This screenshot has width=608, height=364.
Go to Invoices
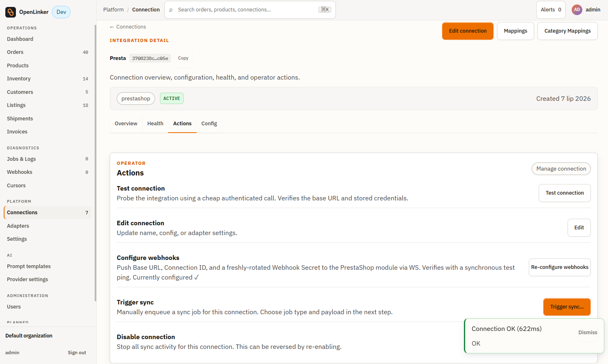[x=47, y=132]
